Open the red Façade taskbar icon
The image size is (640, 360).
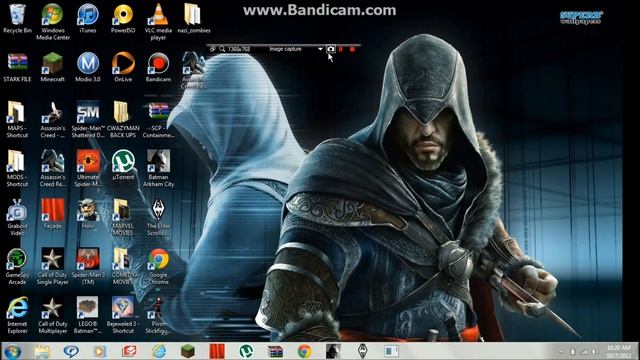pos(217,351)
